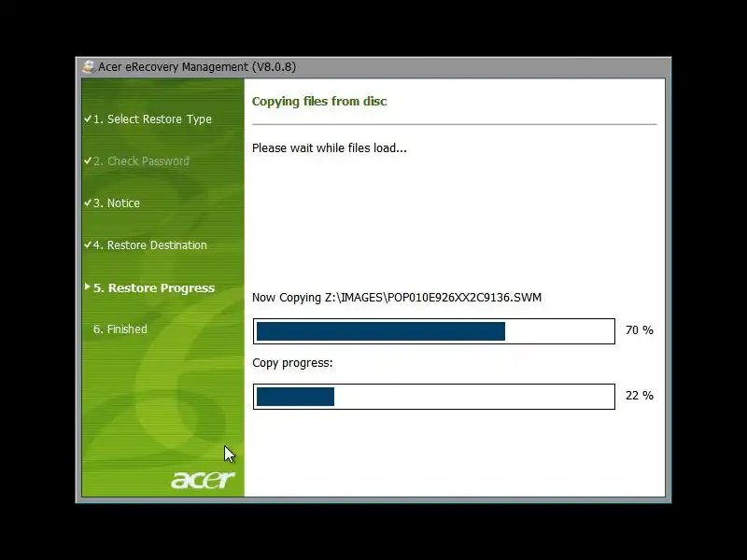Select step 6 Finished
The image size is (747, 560).
click(x=120, y=329)
